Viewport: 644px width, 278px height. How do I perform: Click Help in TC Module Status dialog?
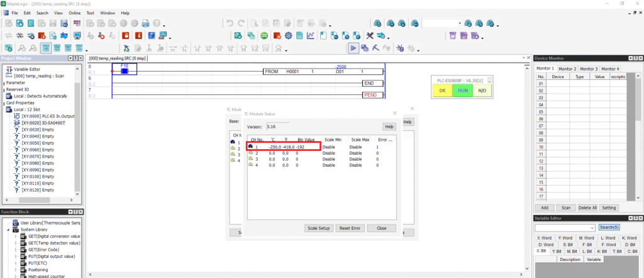click(x=389, y=126)
